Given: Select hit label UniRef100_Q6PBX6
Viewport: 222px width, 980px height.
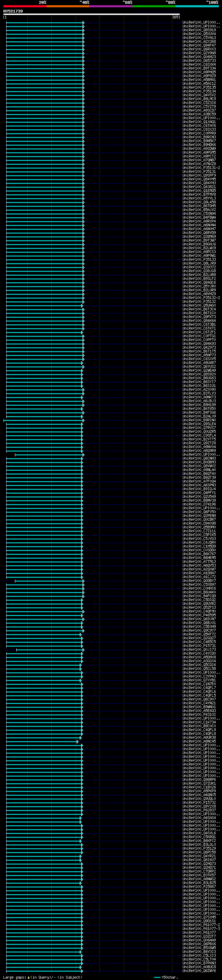Looking at the screenshot, I should click(199, 944).
